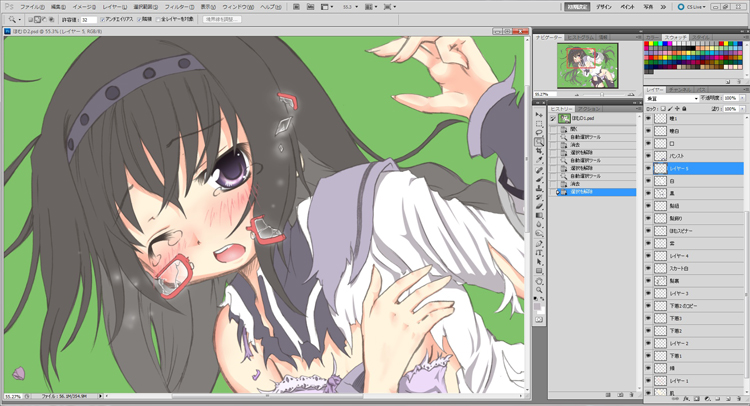
Task: Open the ファイル menu
Action: [x=32, y=7]
